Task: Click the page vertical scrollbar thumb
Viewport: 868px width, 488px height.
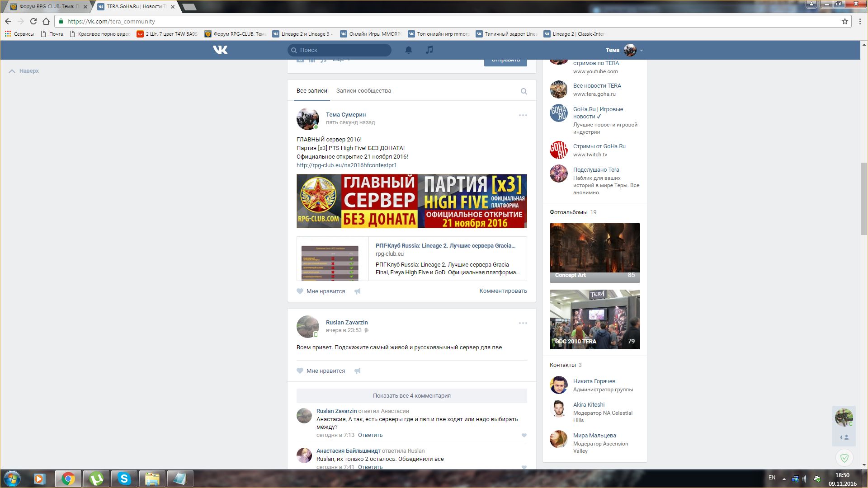Action: [864, 199]
